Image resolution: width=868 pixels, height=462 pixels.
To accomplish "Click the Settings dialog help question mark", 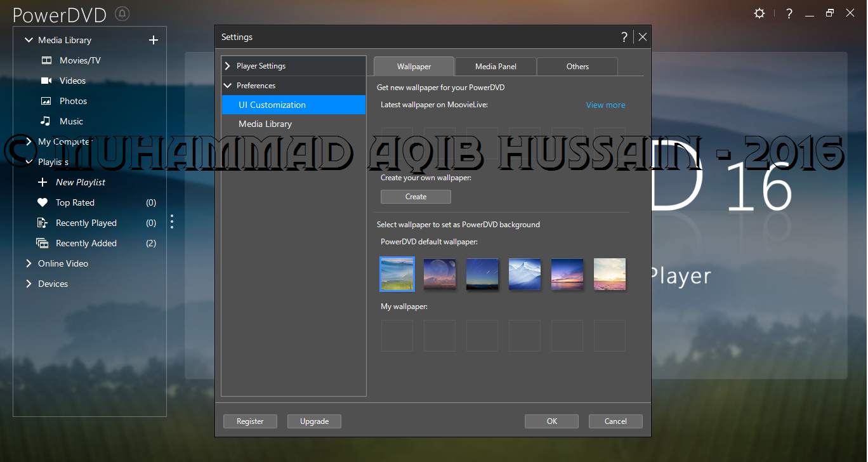I will pyautogui.click(x=624, y=37).
